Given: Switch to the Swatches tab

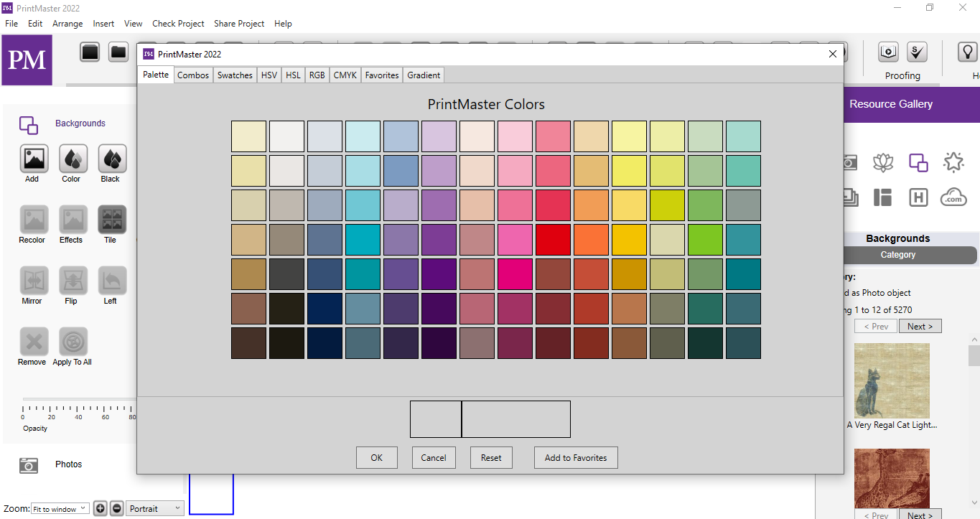Looking at the screenshot, I should [235, 75].
